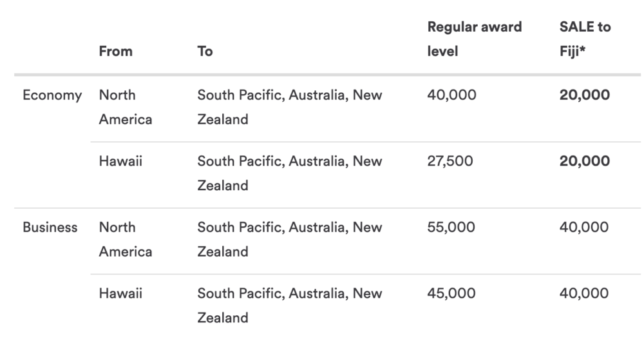Select Hawaii under the Business section
The width and height of the screenshot is (644, 350).
[x=120, y=293]
